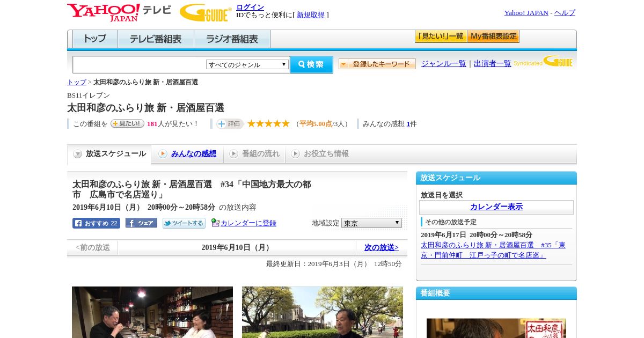
Task: Expand the 登録したキーワード dropdown
Action: click(377, 64)
